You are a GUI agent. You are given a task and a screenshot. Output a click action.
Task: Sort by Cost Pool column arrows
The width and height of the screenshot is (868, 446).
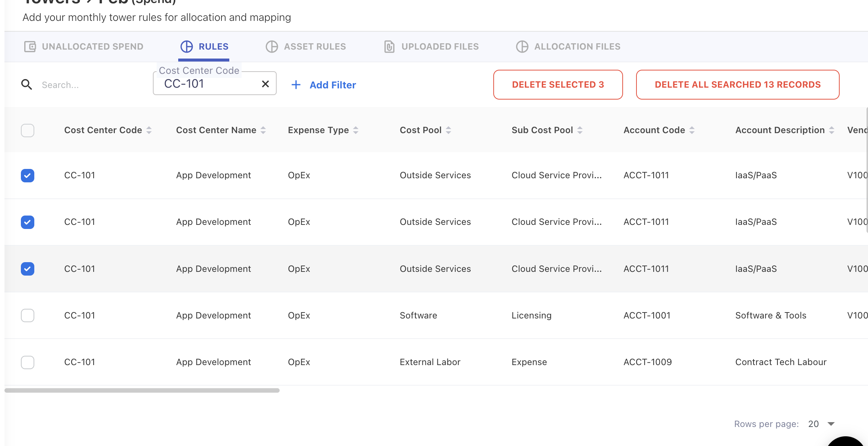point(449,130)
